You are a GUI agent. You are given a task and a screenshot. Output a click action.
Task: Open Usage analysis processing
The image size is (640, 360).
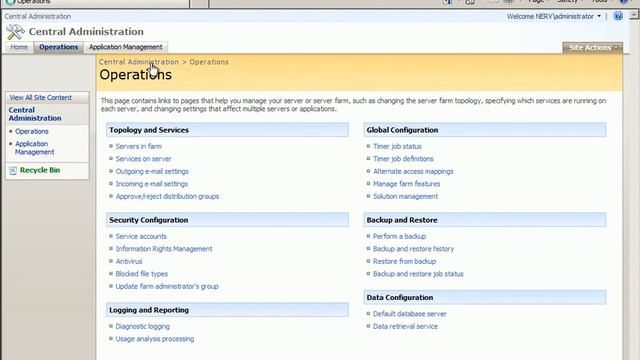(155, 339)
